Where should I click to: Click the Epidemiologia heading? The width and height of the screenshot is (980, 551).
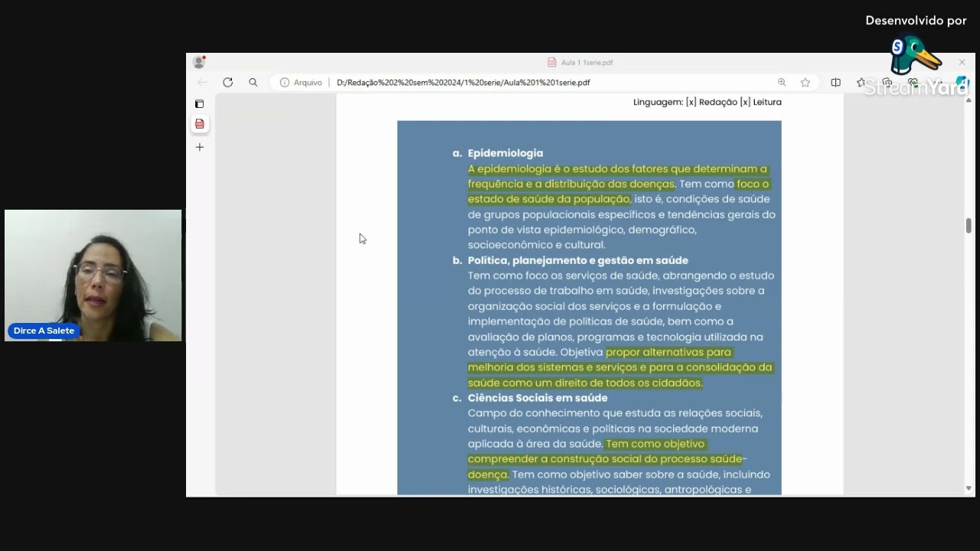click(x=505, y=153)
